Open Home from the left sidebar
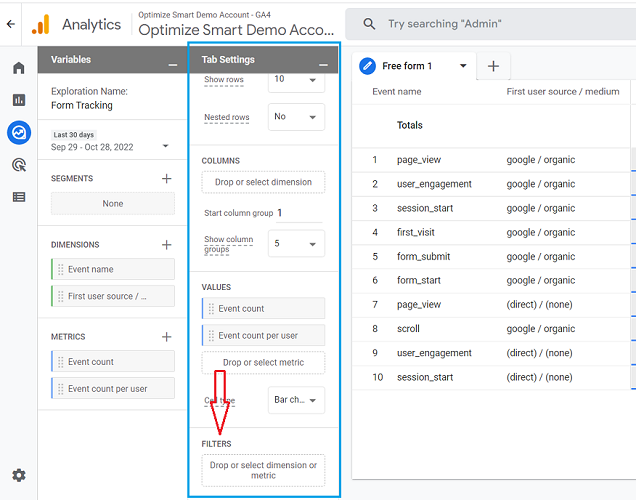The height and width of the screenshot is (500, 636). click(19, 68)
